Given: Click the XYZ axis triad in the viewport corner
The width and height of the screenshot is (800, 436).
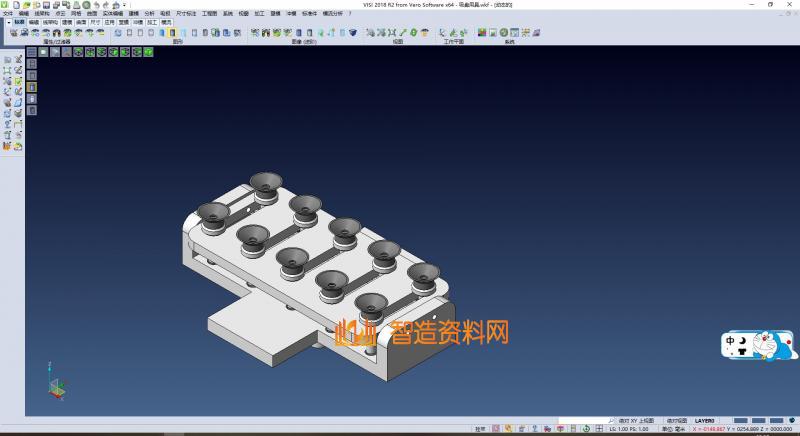Looking at the screenshot, I should (x=56, y=381).
